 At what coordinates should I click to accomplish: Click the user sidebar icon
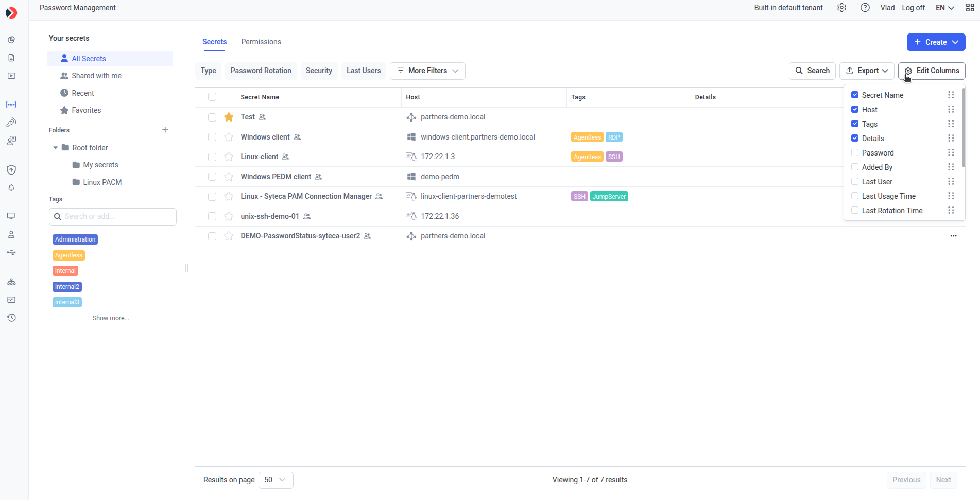11,234
